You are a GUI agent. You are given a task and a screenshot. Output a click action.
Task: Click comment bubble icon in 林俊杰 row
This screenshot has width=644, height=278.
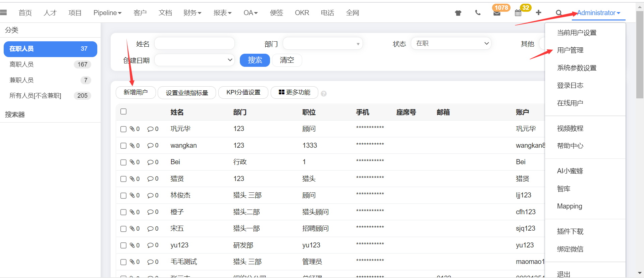151,195
